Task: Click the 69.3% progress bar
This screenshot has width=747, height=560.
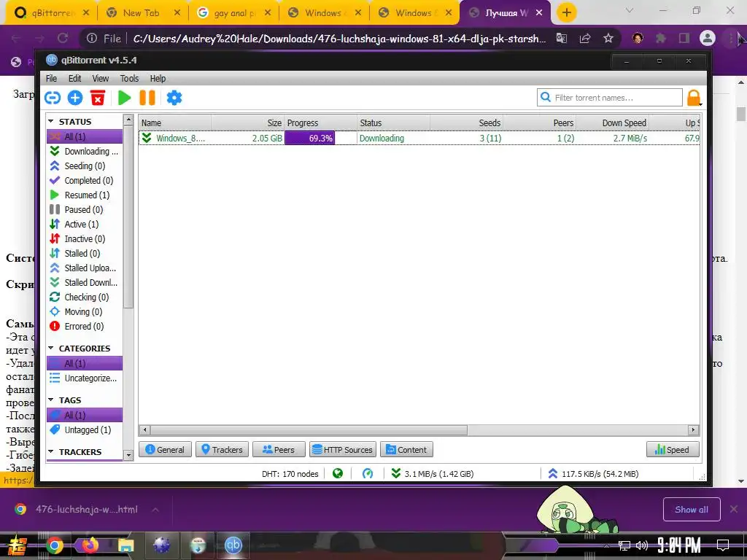Action: (321, 138)
